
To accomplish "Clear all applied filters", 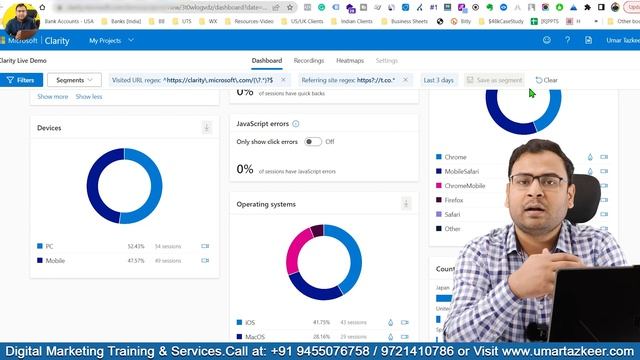I will coord(546,80).
